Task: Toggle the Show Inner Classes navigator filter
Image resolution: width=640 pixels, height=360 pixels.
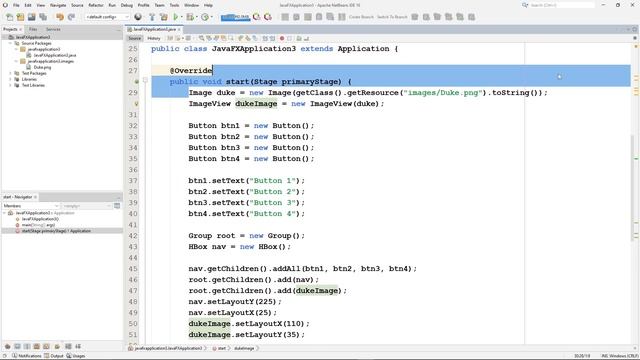Action: click(x=46, y=347)
